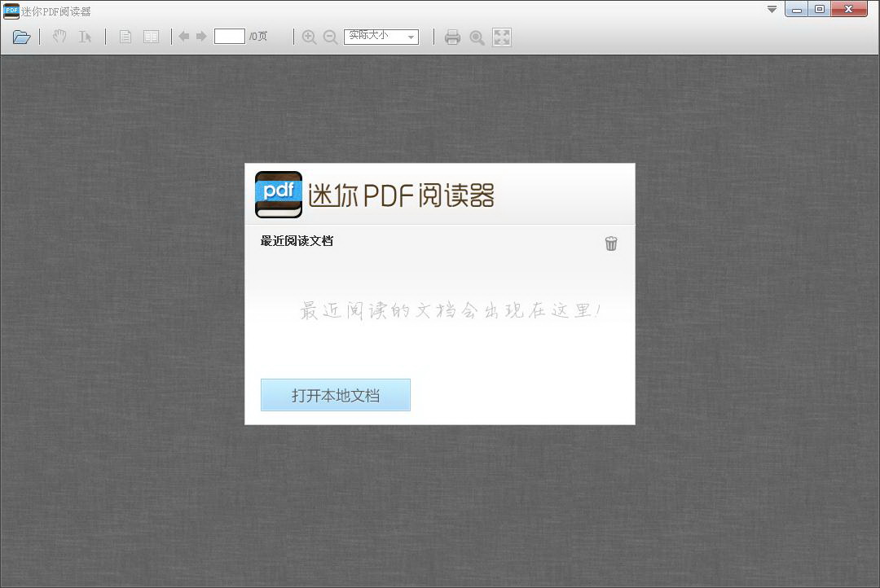
Task: Zoom out with magnifier minus icon
Action: coord(331,37)
